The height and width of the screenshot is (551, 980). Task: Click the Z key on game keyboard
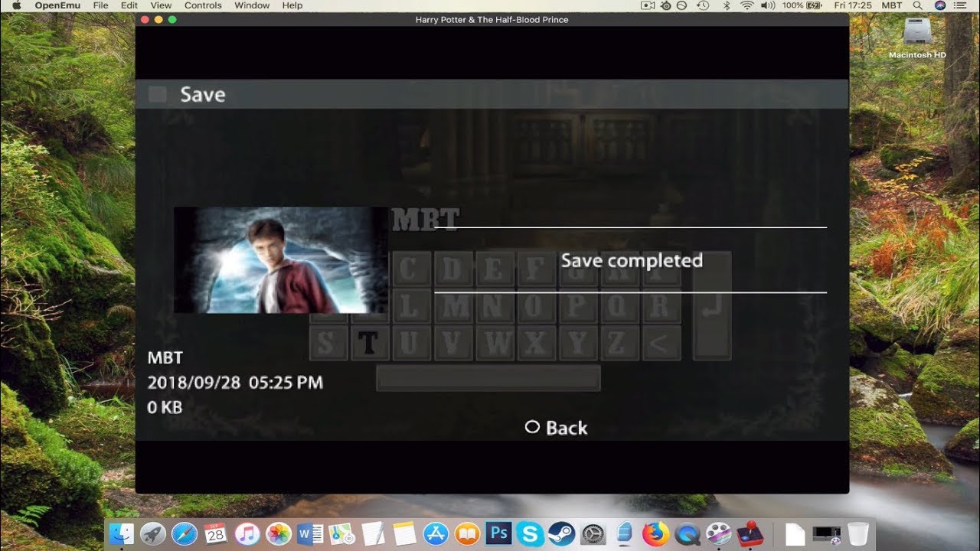pos(619,344)
